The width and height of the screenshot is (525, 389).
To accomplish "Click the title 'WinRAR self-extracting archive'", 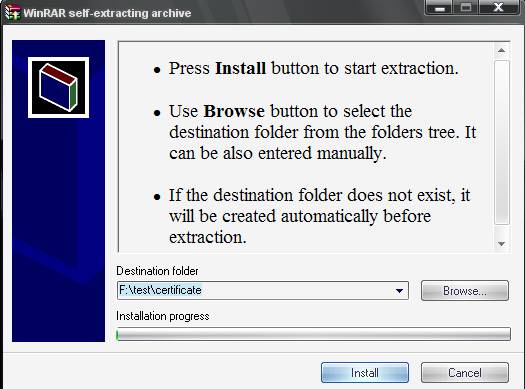I will click(107, 13).
